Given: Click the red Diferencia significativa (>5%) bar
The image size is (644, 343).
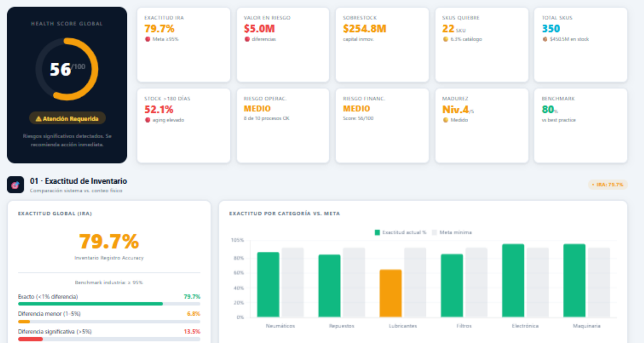Looking at the screenshot, I should [x=30, y=339].
